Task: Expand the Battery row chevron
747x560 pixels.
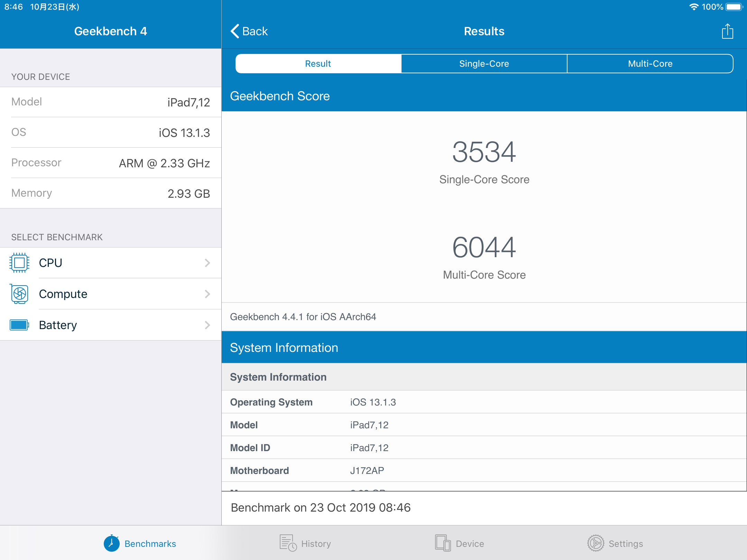Action: pos(207,325)
